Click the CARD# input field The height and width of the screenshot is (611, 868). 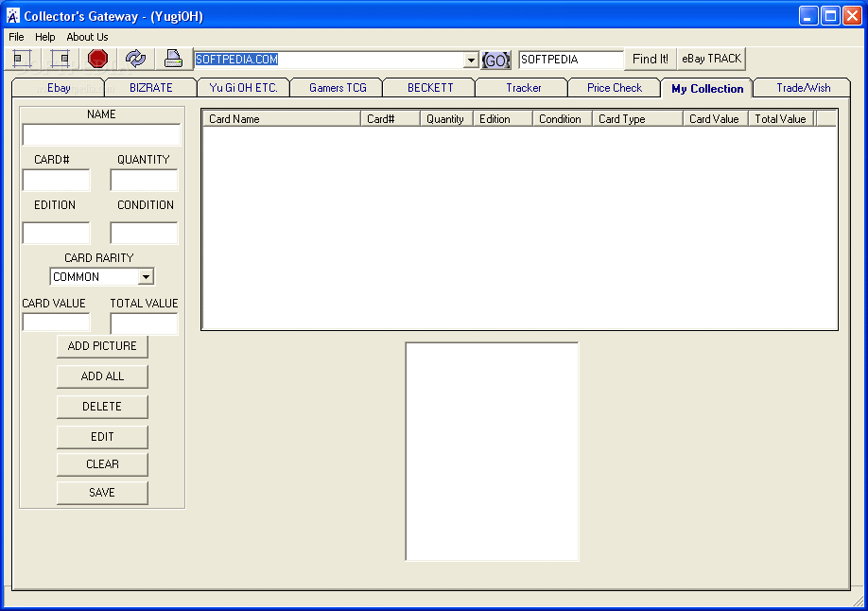coord(56,180)
